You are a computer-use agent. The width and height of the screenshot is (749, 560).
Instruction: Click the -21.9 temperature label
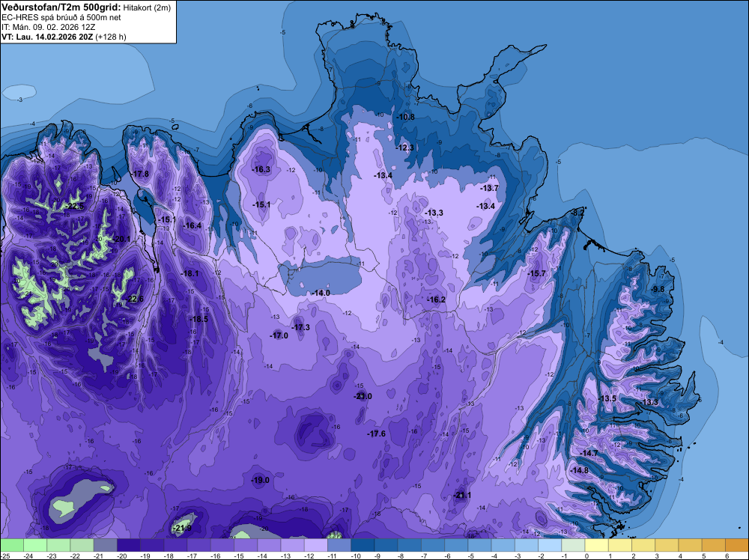click(183, 528)
